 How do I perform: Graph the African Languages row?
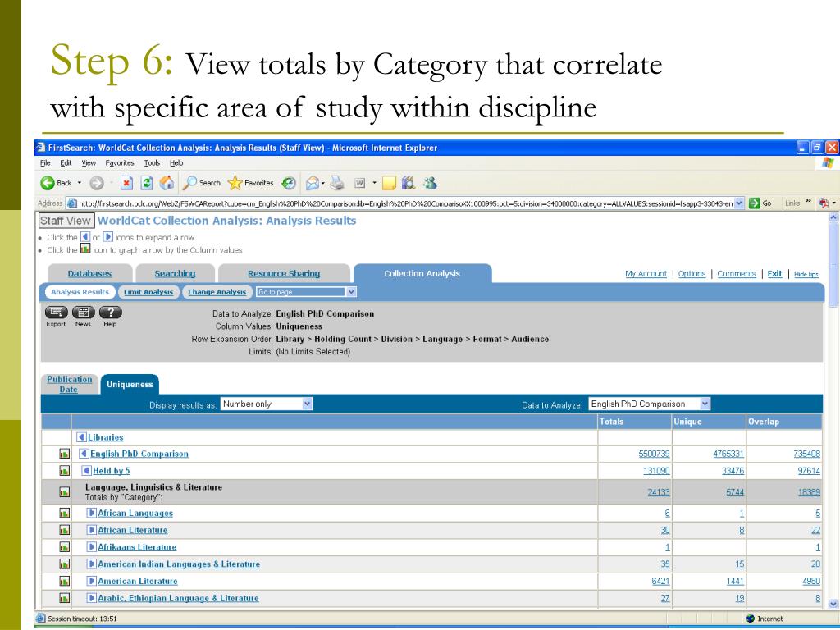tap(64, 514)
